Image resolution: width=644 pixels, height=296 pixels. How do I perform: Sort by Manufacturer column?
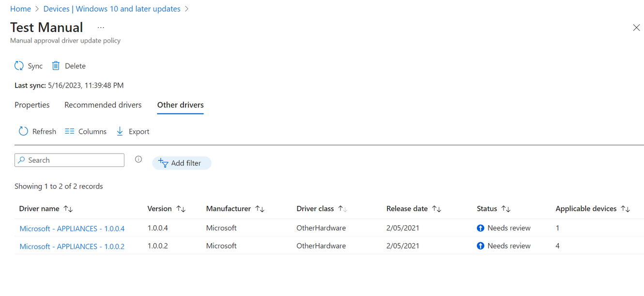pos(260,209)
